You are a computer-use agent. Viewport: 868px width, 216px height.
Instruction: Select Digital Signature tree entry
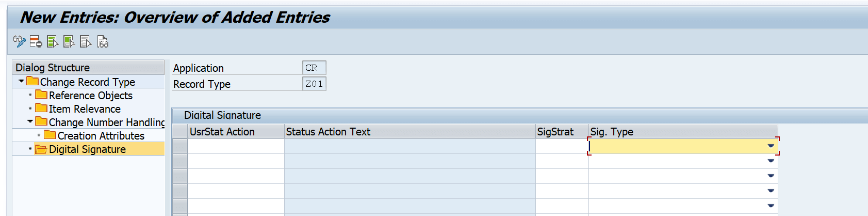(87, 149)
